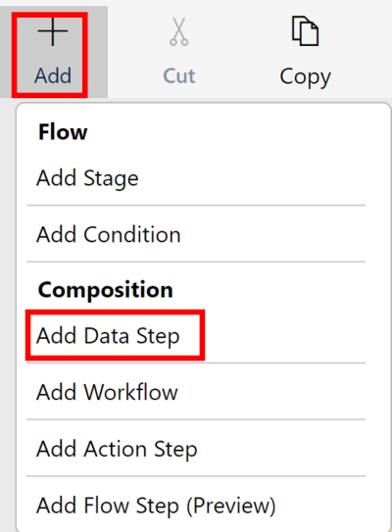Click the Flow section header
This screenshot has height=532, width=392.
[x=63, y=132]
